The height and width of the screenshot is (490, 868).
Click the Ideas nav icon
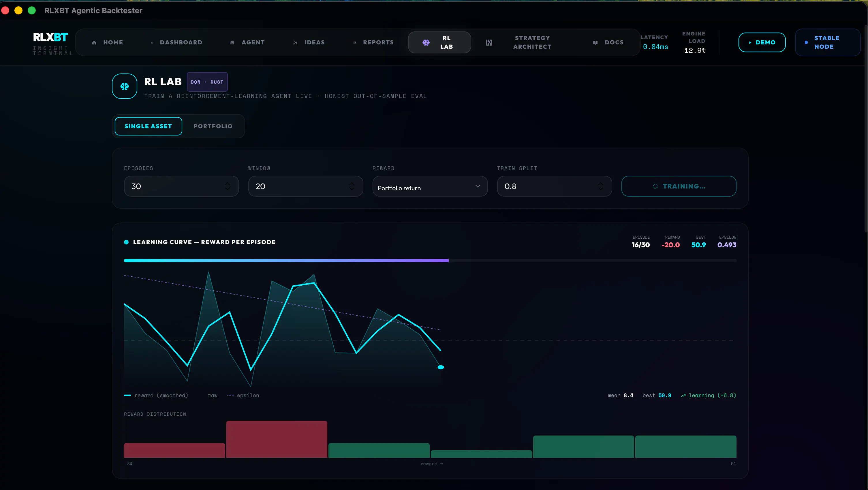(295, 42)
